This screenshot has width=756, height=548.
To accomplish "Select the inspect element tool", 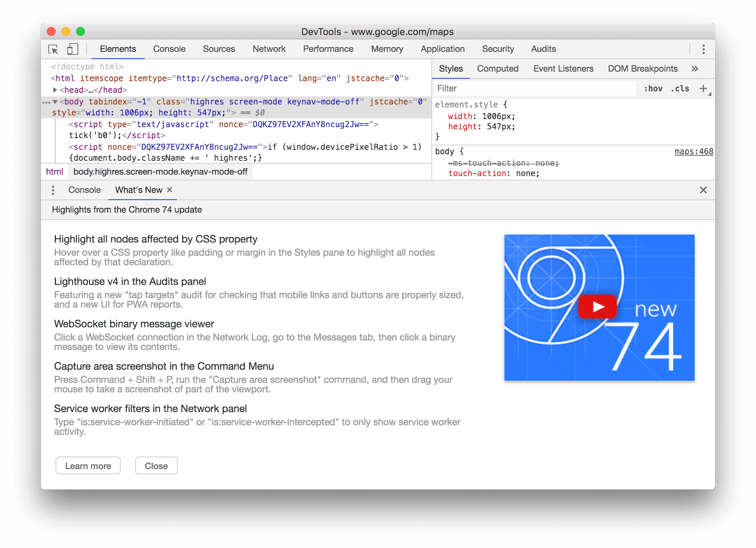I will pyautogui.click(x=53, y=49).
